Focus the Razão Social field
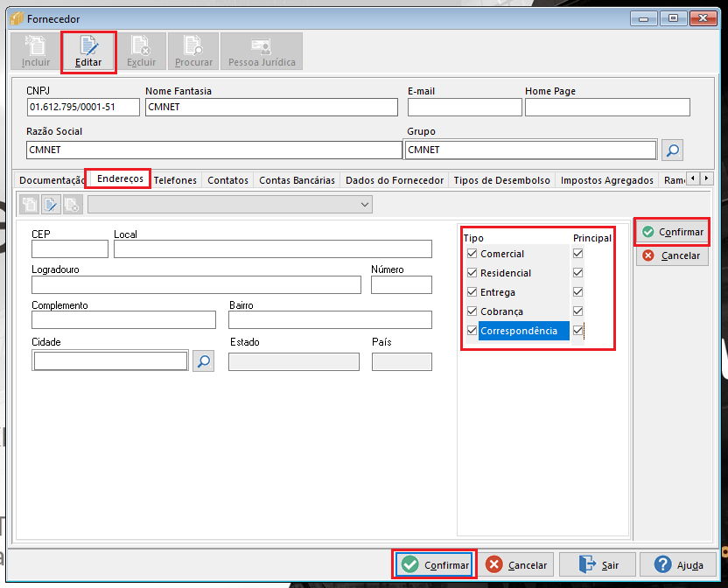The image size is (728, 588). (x=214, y=150)
